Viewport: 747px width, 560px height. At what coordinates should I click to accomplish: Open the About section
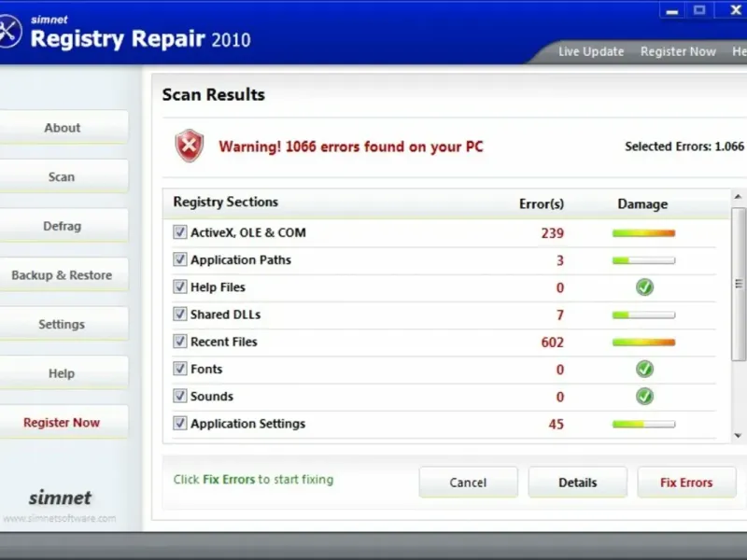coord(62,127)
